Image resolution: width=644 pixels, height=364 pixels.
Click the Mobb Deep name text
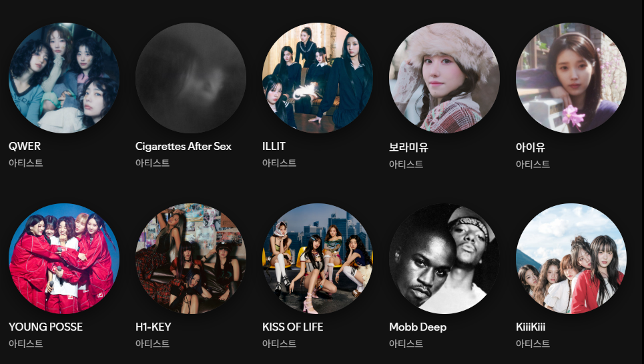pos(418,327)
